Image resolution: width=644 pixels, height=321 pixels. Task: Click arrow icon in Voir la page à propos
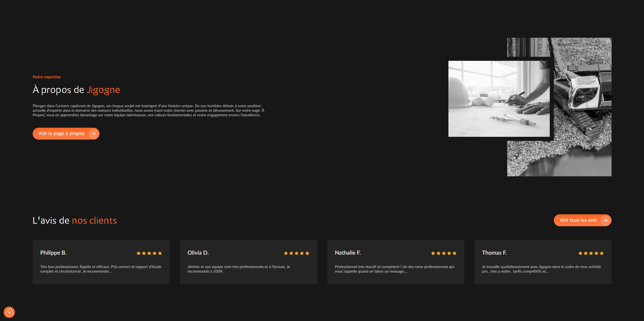(93, 134)
